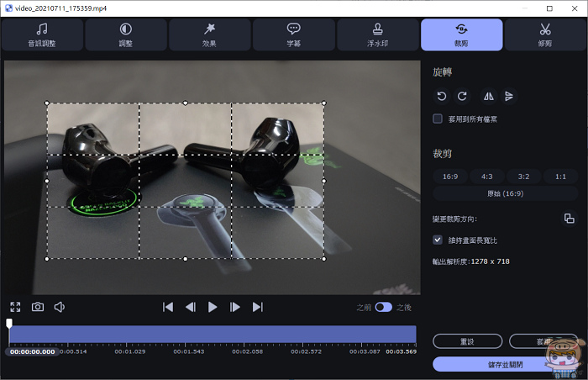Choose the 16:9 crop ratio
The image size is (588, 380).
pyautogui.click(x=450, y=177)
